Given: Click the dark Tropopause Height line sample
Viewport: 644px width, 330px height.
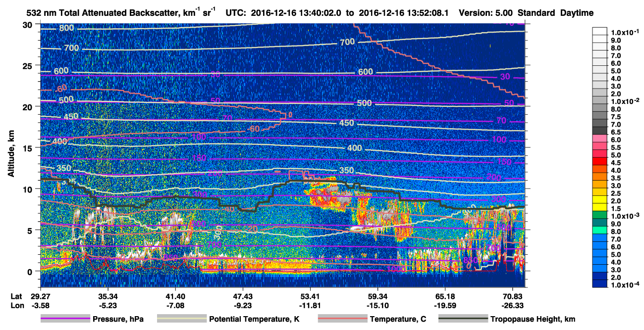Looking at the screenshot, I should 463,319.
